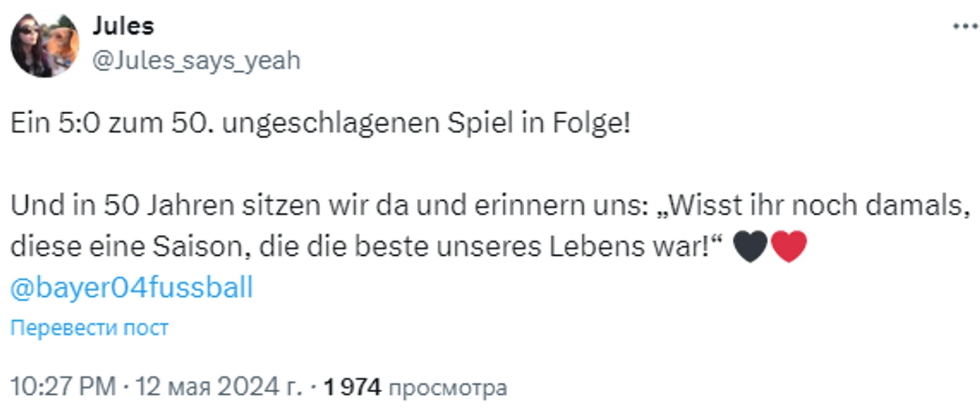
Task: Click the black heart emoji
Action: click(x=750, y=247)
